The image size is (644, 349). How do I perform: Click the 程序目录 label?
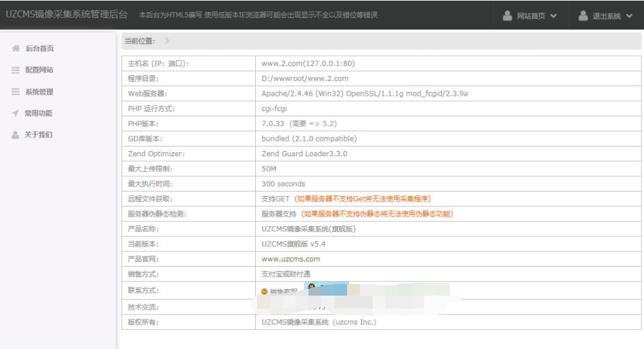143,78
